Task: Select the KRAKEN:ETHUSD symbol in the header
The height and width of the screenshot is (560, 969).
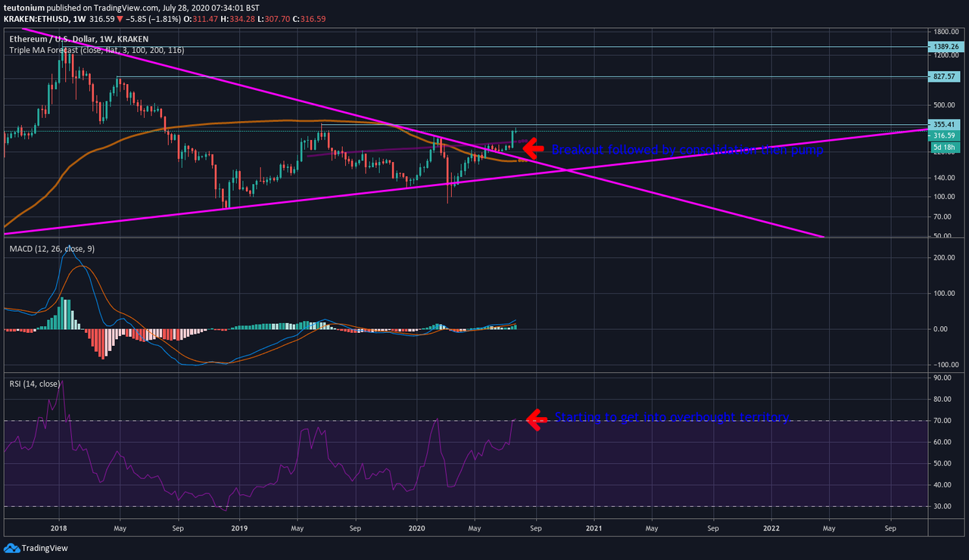Action: point(34,19)
